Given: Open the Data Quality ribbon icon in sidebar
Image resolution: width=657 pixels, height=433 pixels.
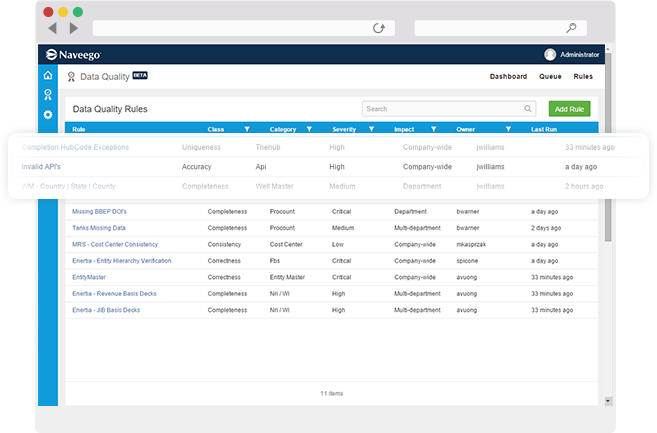Looking at the screenshot, I should [48, 95].
